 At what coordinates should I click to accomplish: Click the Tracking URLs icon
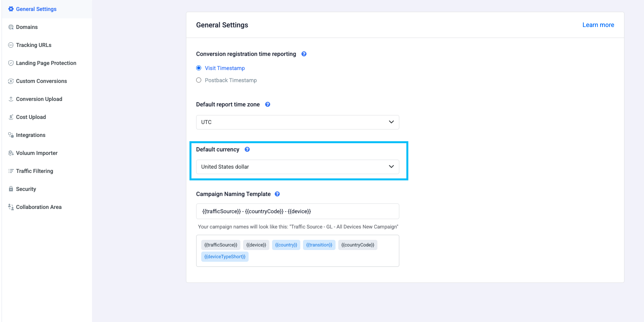[x=11, y=45]
